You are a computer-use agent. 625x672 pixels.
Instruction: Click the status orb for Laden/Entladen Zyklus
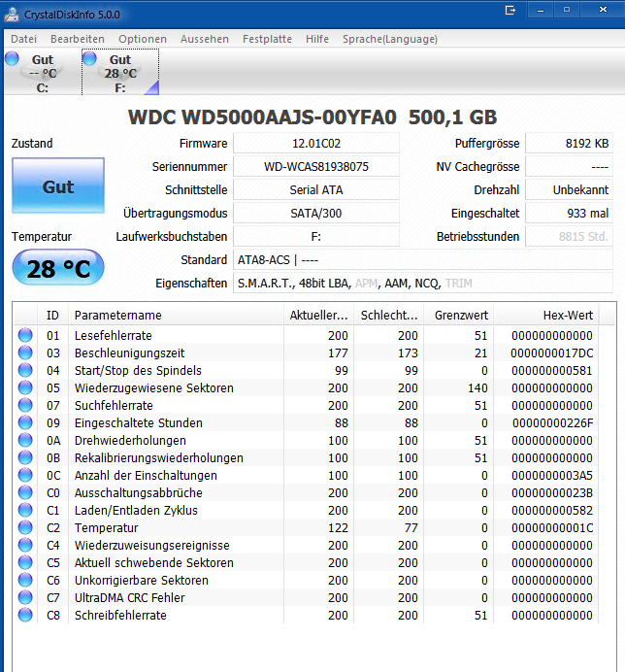pos(25,510)
